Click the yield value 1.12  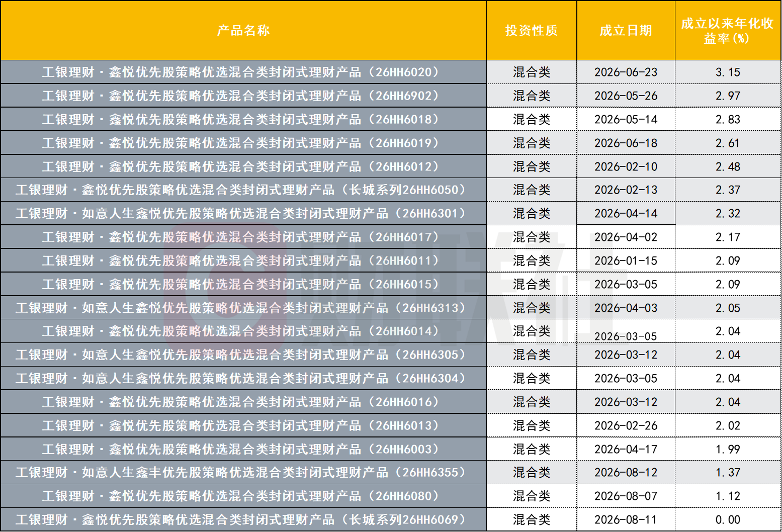728,496
